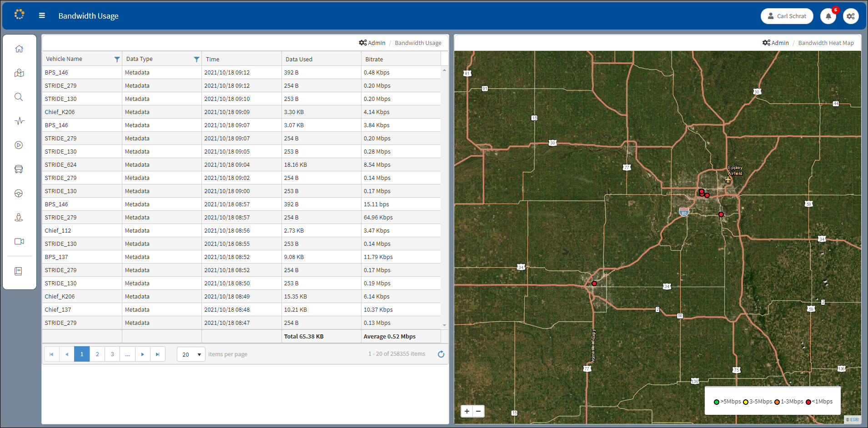
Task: Click the 15.11 bps bitrate cell
Action: (401, 204)
